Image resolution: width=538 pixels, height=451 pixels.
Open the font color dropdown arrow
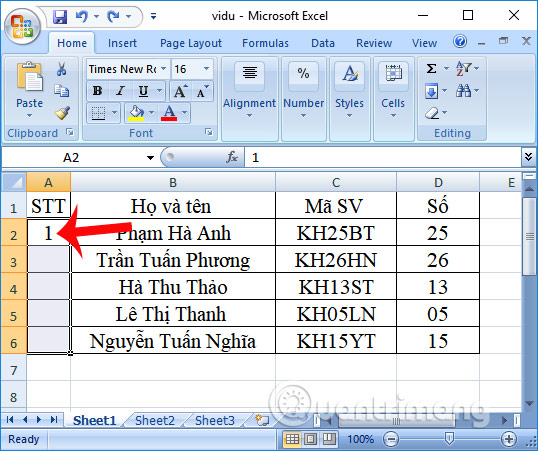click(184, 113)
